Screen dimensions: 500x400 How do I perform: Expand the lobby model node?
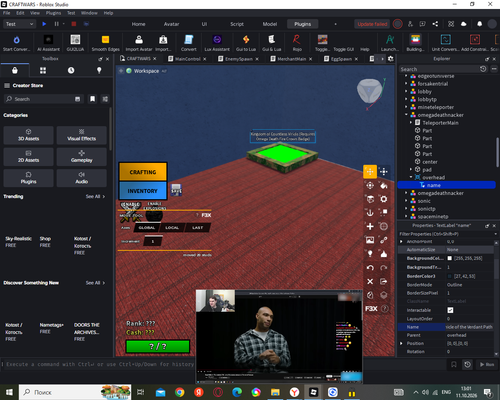(x=406, y=91)
